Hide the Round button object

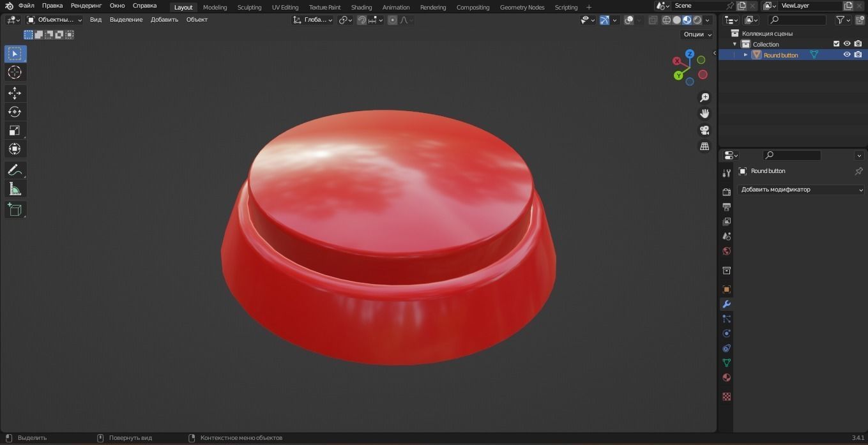[x=847, y=55]
